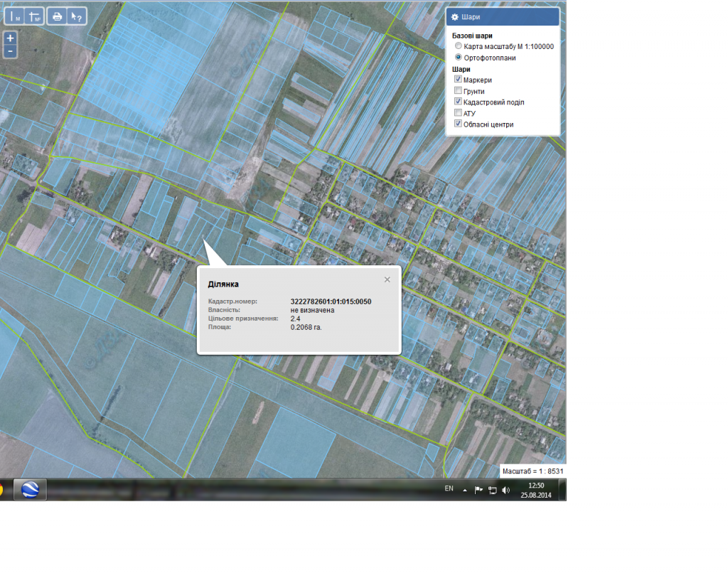Select the area measurement tool
728x583 pixels.
[34, 16]
